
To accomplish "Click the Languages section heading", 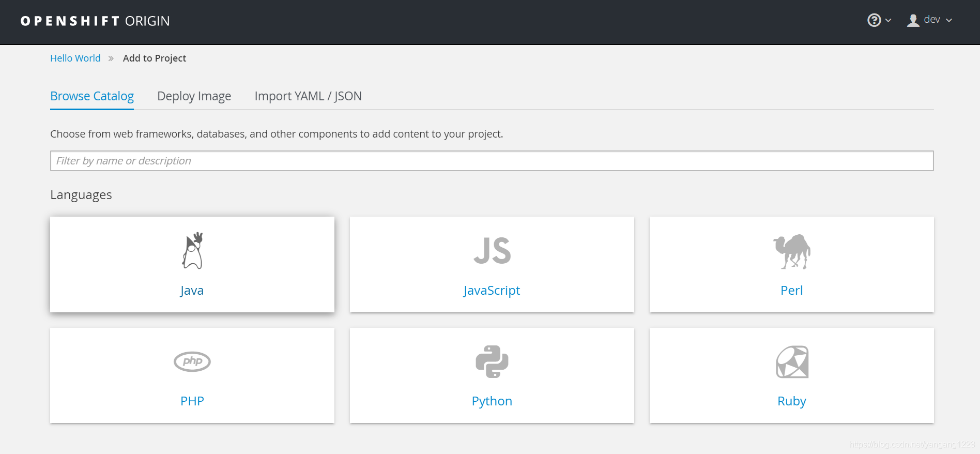I will tap(81, 195).
